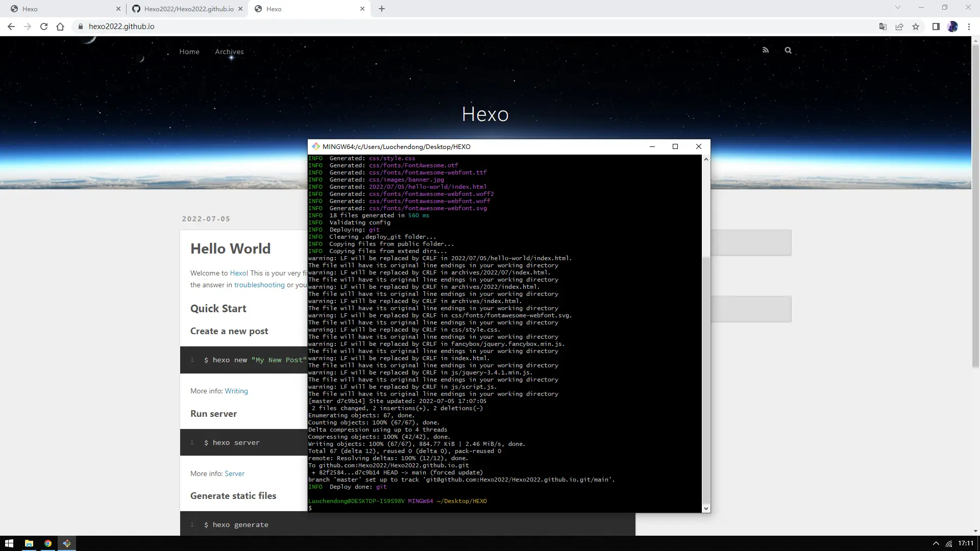Reload the hexo2022.github.io page
Screen dimensions: 980x551
coord(44,27)
